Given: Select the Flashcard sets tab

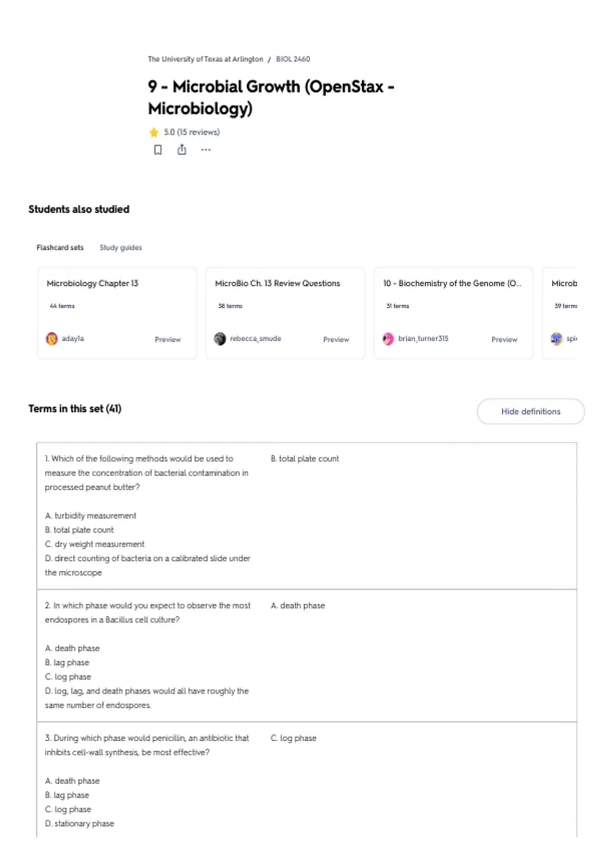Looking at the screenshot, I should click(60, 248).
